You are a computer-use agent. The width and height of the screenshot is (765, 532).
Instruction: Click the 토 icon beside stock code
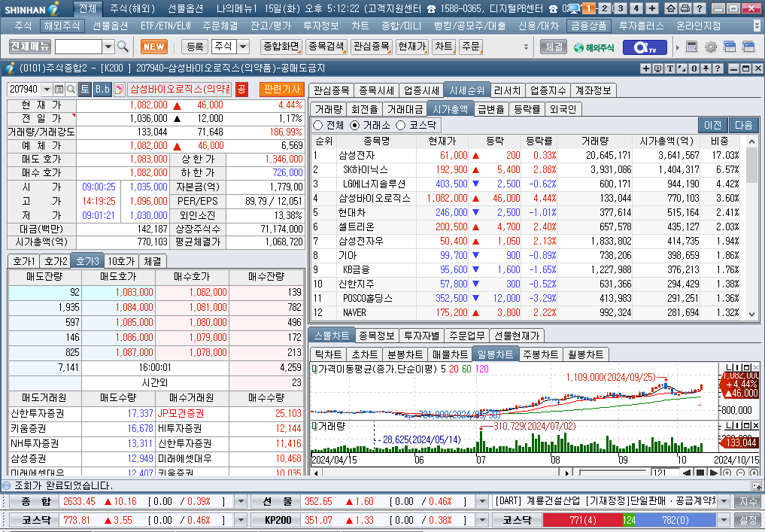[85, 90]
